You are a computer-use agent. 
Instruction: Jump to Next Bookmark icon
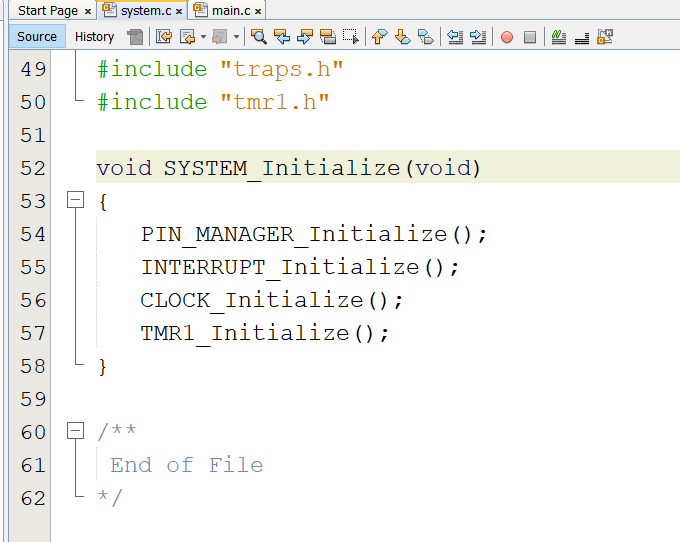point(403,37)
